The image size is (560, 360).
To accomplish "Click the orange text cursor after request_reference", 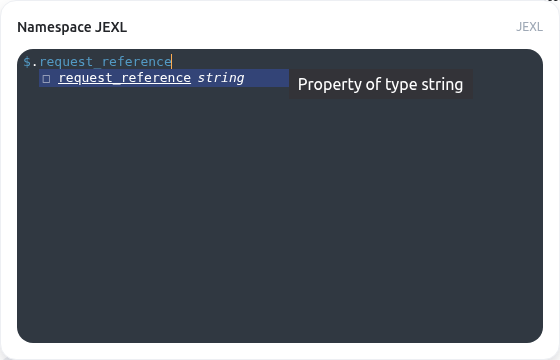I will click(x=172, y=61).
